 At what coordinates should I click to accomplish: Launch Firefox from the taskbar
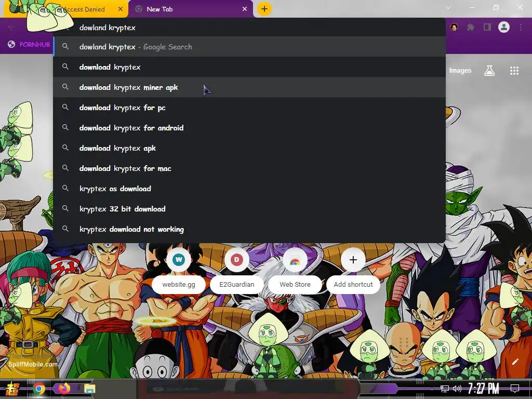tap(64, 388)
